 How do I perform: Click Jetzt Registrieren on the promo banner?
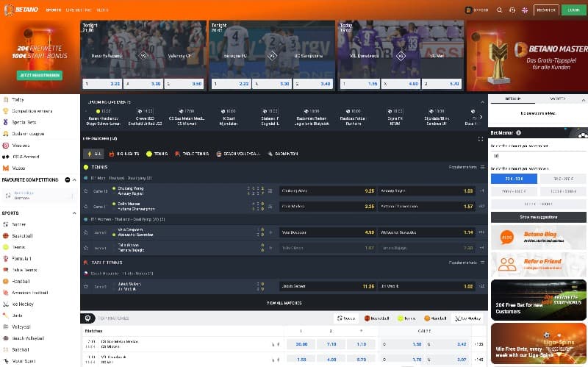(x=40, y=76)
